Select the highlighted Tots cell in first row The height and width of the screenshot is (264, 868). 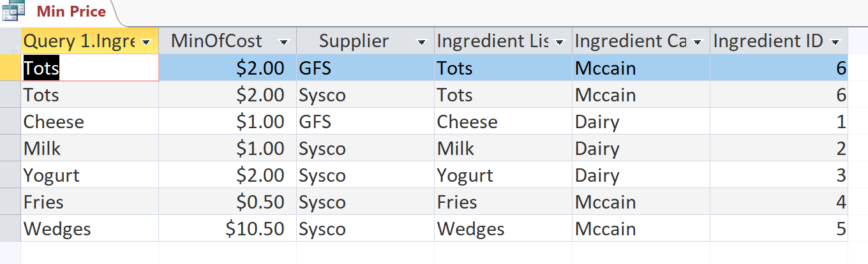tap(90, 68)
